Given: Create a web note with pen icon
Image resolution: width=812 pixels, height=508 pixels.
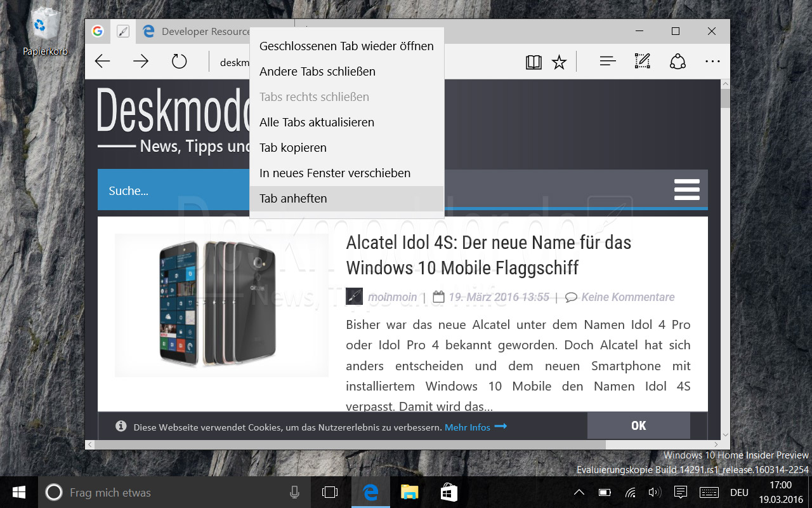Looking at the screenshot, I should click(643, 62).
